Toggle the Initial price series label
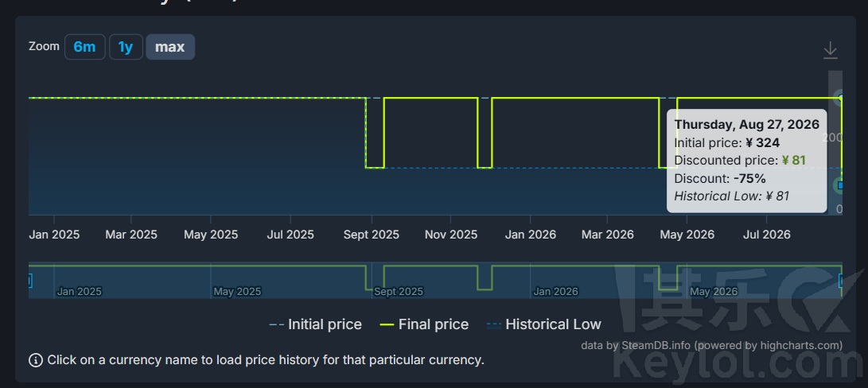The height and width of the screenshot is (388, 868). (x=325, y=324)
